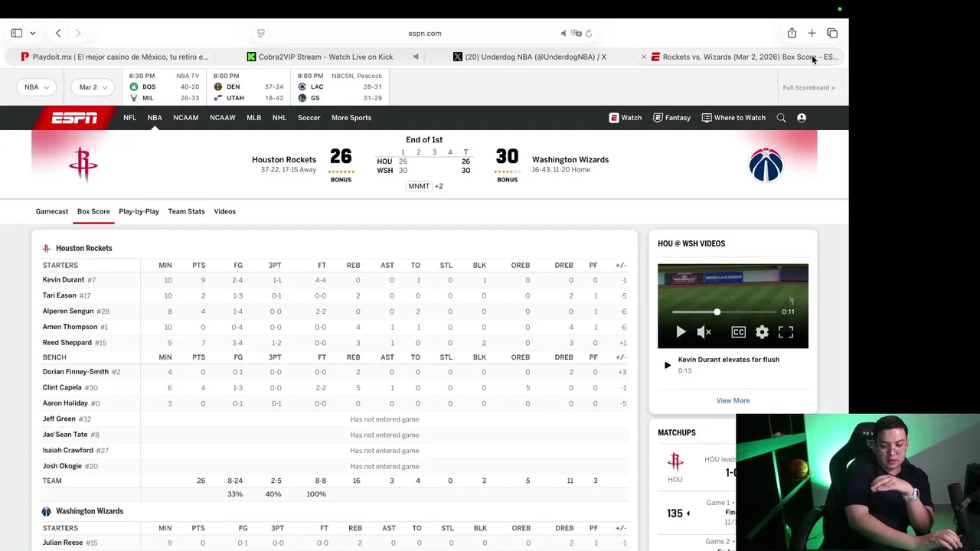Screen dimensions: 980x551
Task: Switch to the Play-by-Play tab
Action: tap(139, 211)
